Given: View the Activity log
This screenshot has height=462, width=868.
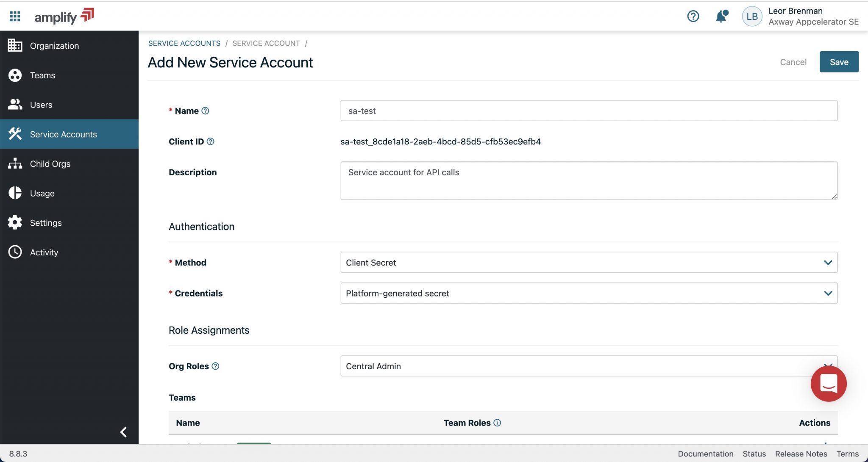Looking at the screenshot, I should (x=44, y=252).
